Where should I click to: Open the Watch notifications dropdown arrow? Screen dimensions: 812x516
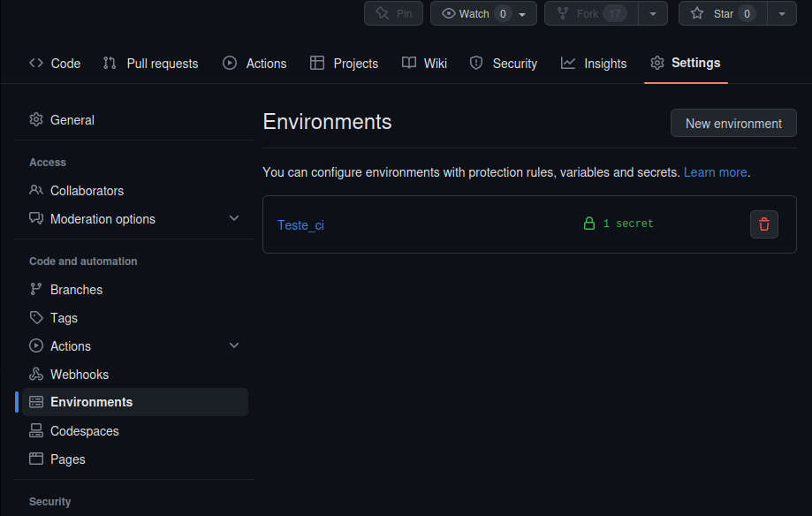coord(522,14)
